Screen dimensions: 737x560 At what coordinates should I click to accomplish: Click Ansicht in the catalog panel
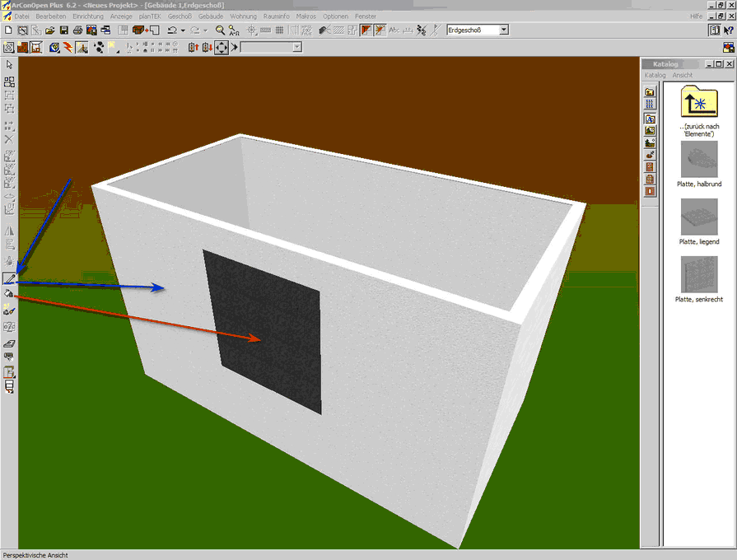pos(683,75)
